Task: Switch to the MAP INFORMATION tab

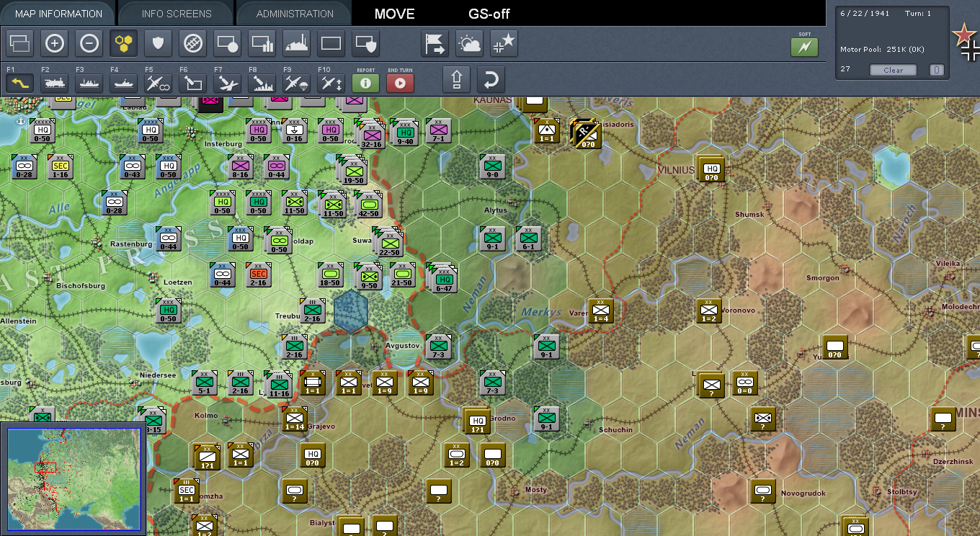Action: [x=58, y=14]
